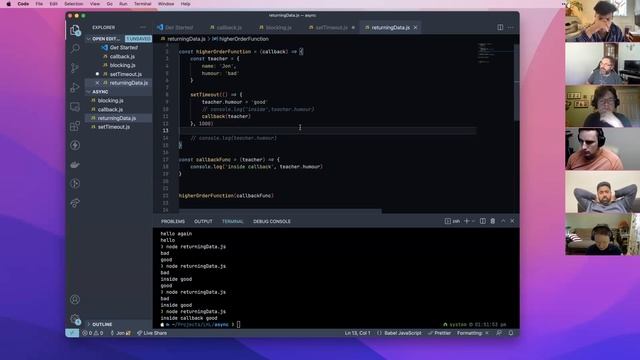Image resolution: width=640 pixels, height=360 pixels.
Task: Kill terminal with the trash icon
Action: (493, 221)
